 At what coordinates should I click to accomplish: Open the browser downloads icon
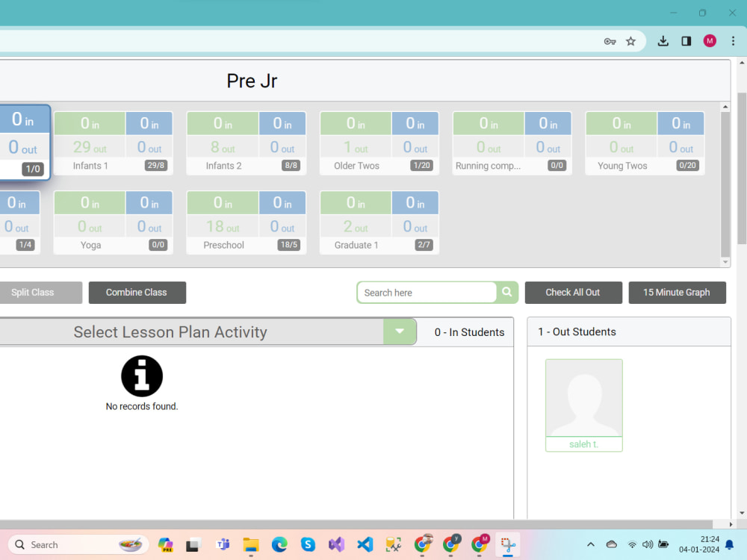[x=663, y=41]
